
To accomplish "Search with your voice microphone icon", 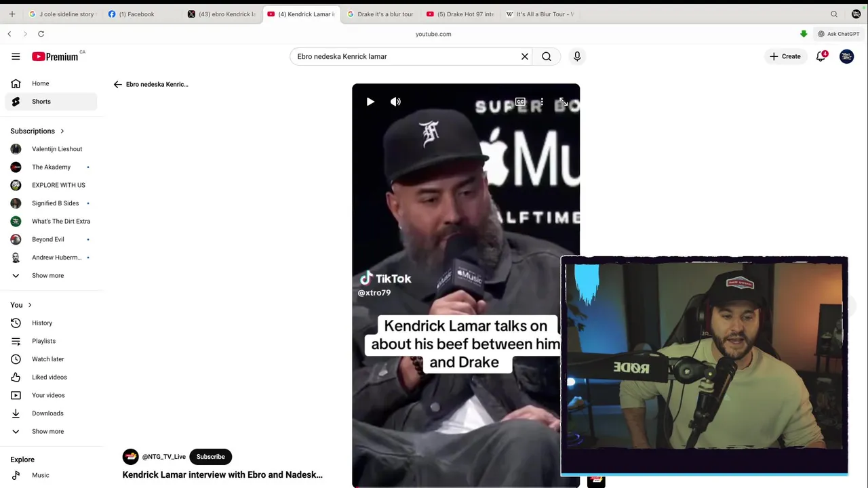I will 577,56.
